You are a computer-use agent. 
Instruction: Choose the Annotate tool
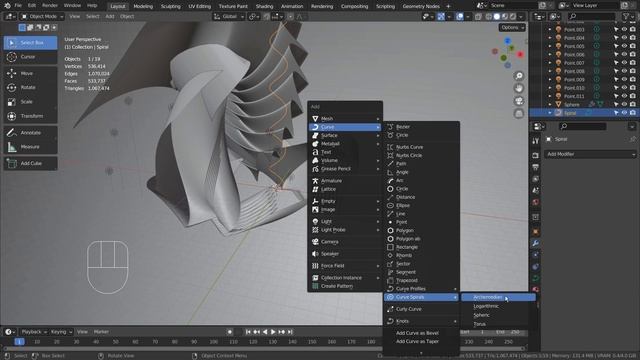click(31, 133)
